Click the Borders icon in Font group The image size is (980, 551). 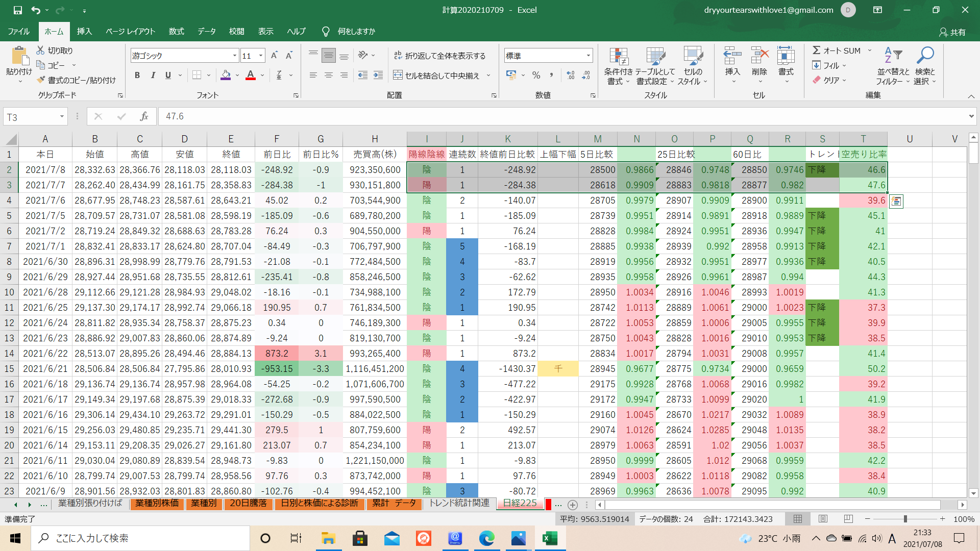tap(197, 76)
